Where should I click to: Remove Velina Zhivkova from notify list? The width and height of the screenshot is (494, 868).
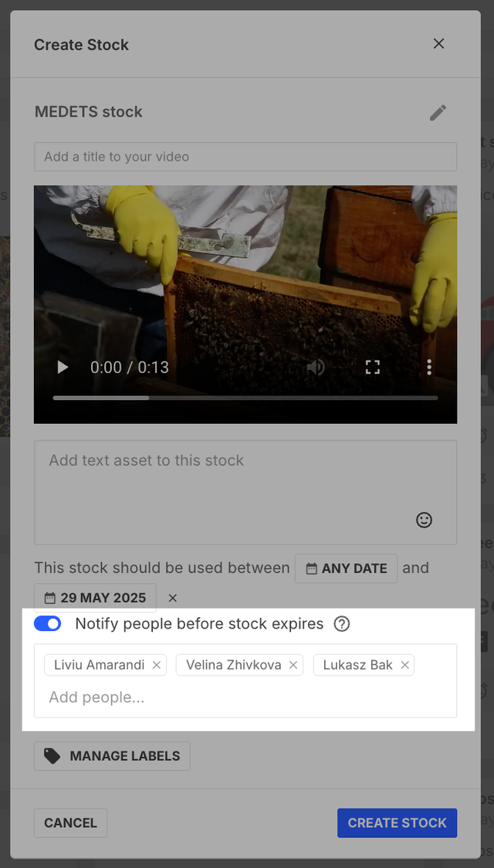(293, 665)
